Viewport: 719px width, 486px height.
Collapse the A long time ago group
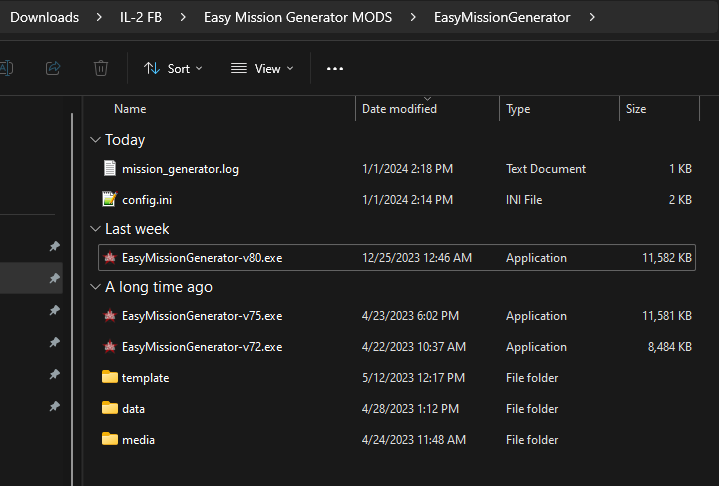(x=95, y=287)
